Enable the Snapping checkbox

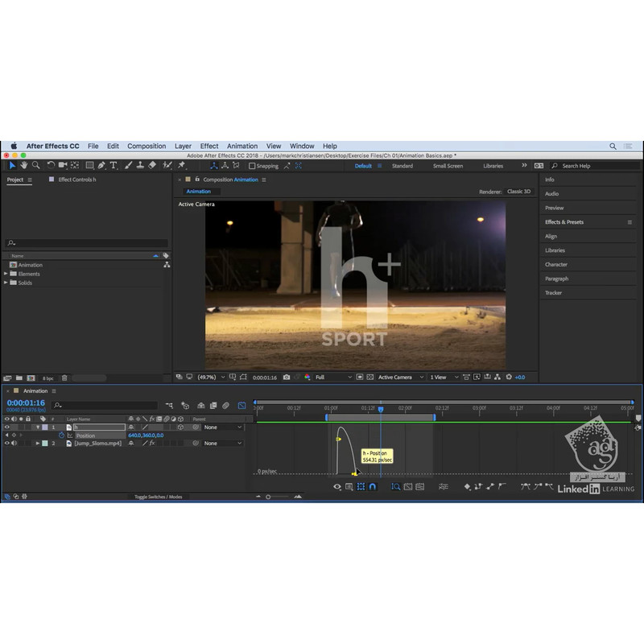coord(252,166)
